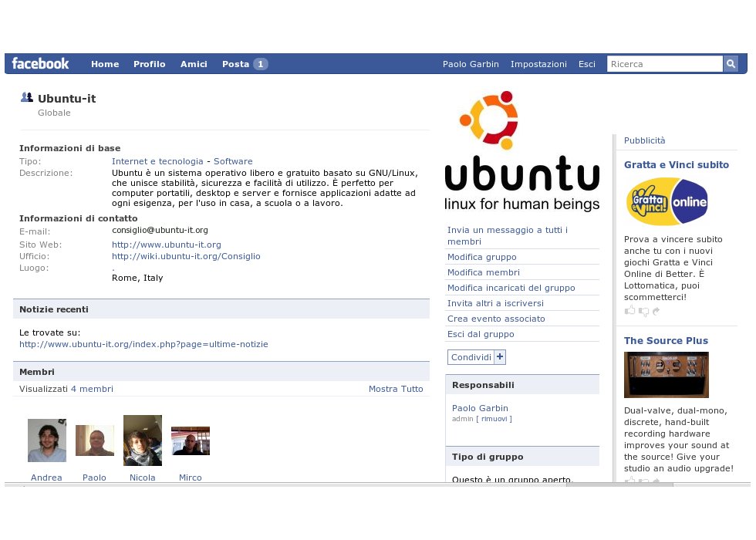The height and width of the screenshot is (540, 756).
Task: Open Andrea's profile photo
Action: pos(47,440)
